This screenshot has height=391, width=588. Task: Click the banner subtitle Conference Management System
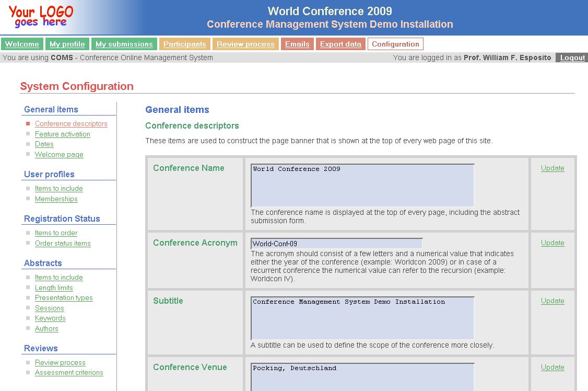330,25
